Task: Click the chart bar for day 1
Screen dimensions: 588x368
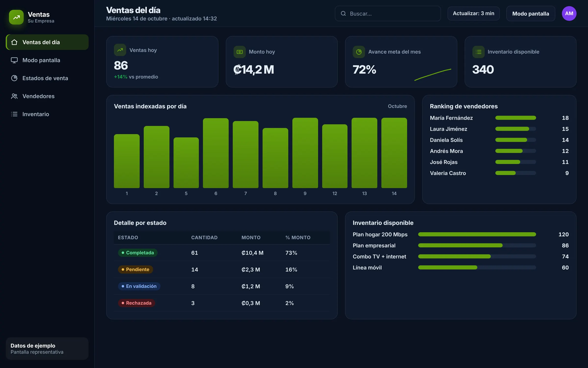Action: click(127, 161)
